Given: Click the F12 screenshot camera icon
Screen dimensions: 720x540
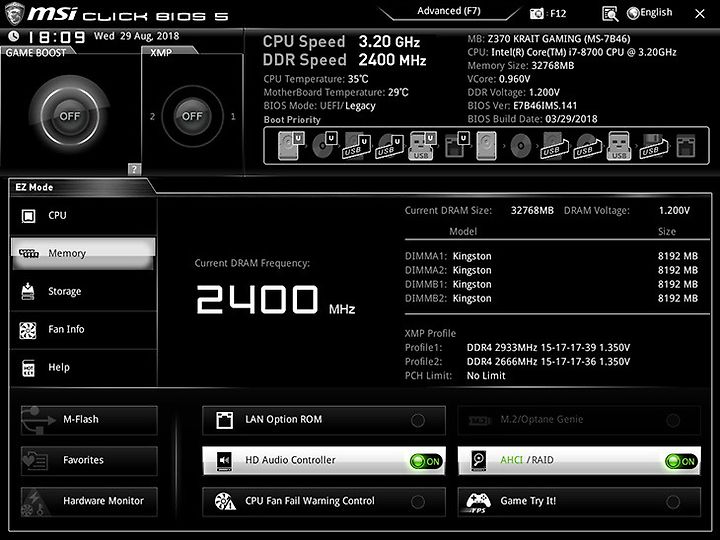Looking at the screenshot, I should point(536,13).
